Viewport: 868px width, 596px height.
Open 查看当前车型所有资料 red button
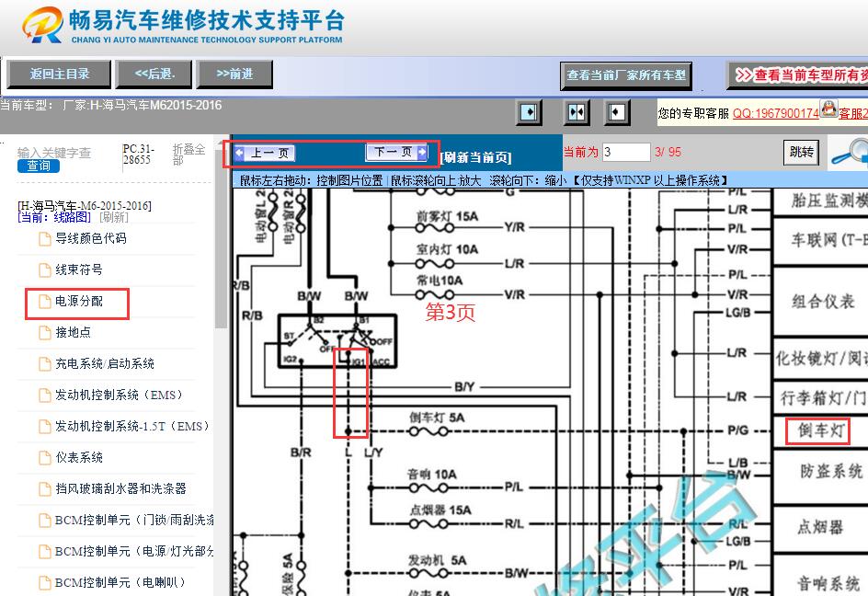797,76
